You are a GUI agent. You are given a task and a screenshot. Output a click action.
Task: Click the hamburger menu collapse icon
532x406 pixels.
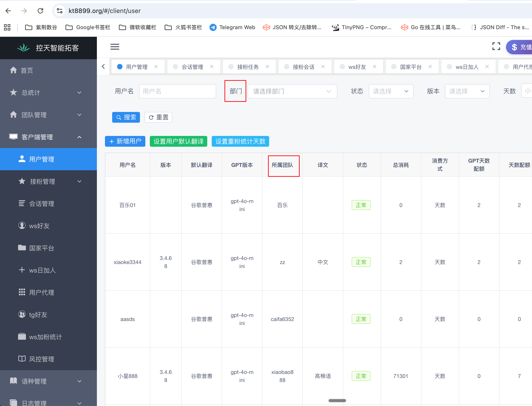coord(115,47)
